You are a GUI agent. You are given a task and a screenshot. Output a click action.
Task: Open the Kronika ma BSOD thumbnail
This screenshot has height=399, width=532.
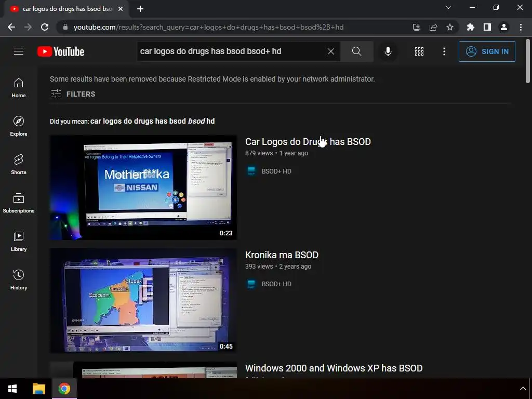(x=143, y=301)
